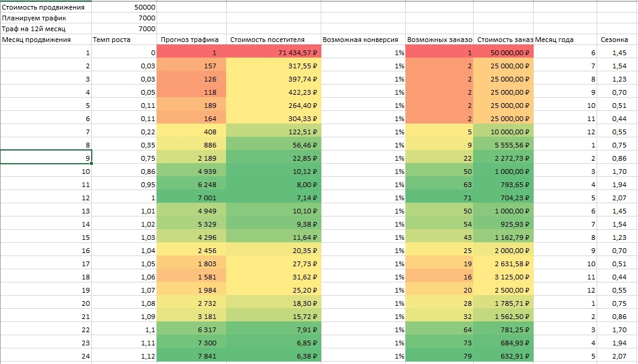Click the 'Сезонка' column header cell
The width and height of the screenshot is (638, 364).
617,40
